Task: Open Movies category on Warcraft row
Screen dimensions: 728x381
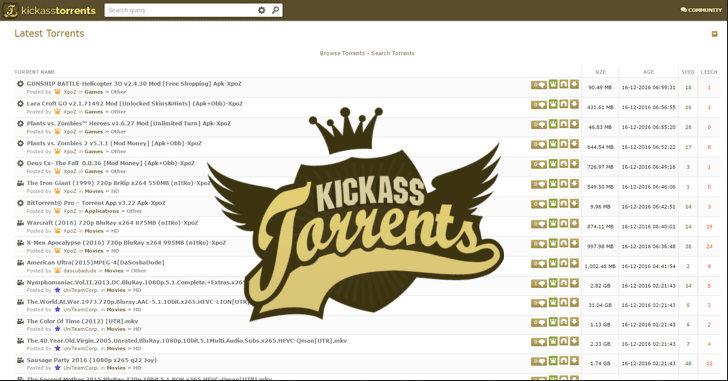Action: pos(94,231)
